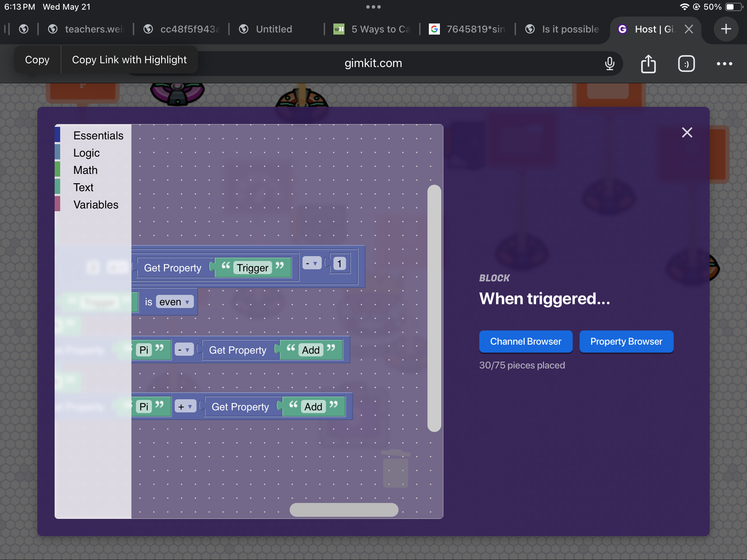Open the Safari share sheet icon

tap(648, 64)
